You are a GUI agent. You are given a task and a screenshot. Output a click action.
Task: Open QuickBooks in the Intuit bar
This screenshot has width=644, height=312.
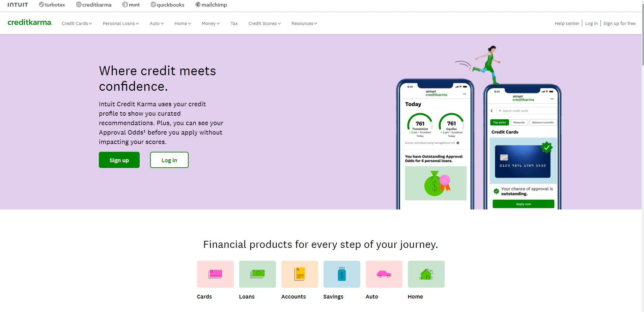pos(167,5)
